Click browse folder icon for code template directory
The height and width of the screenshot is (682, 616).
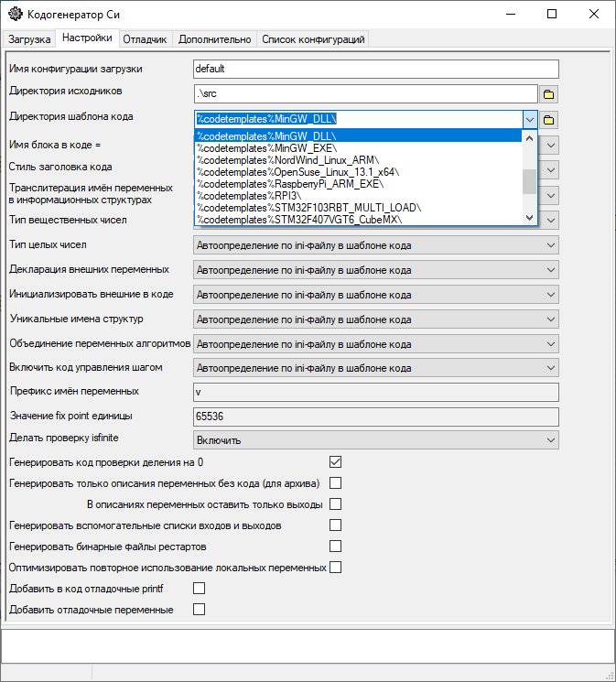(549, 120)
